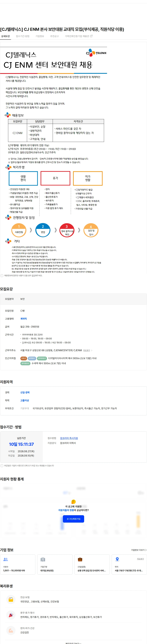The height and width of the screenshot is (644, 147).
Task: Click the 잡코리아 즉시지원 apply link
Action: 69,438
